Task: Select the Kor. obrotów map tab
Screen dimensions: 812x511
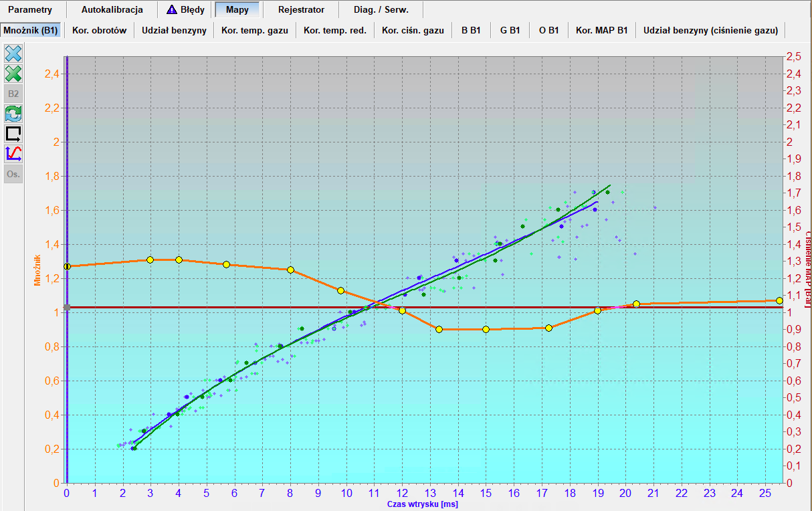Action: tap(99, 30)
